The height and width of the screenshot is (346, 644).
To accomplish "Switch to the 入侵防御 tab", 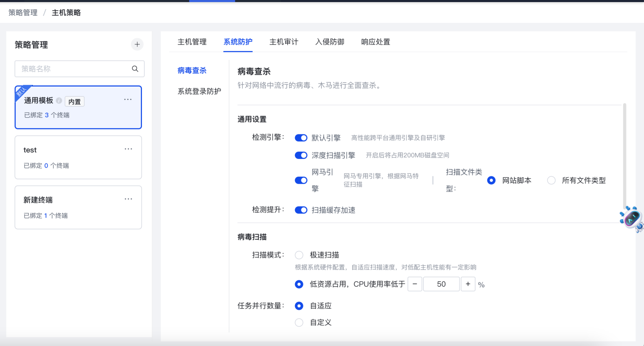I will pyautogui.click(x=329, y=42).
